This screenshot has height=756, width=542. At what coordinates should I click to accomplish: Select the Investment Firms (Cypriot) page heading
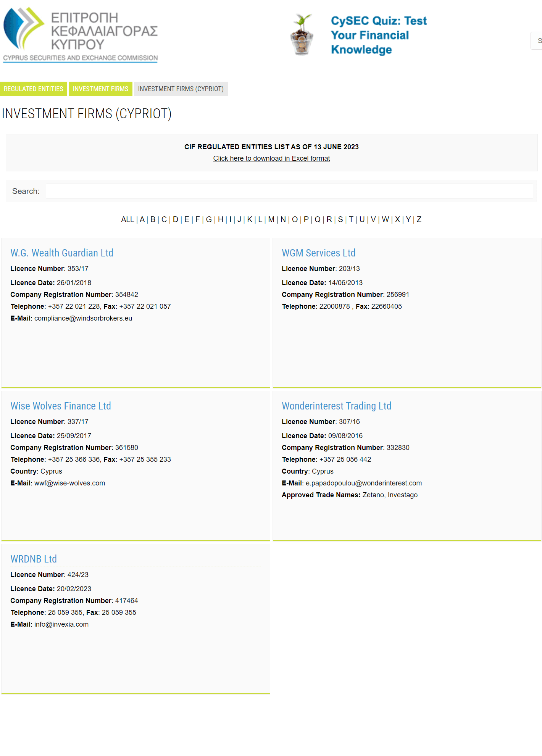(x=87, y=114)
